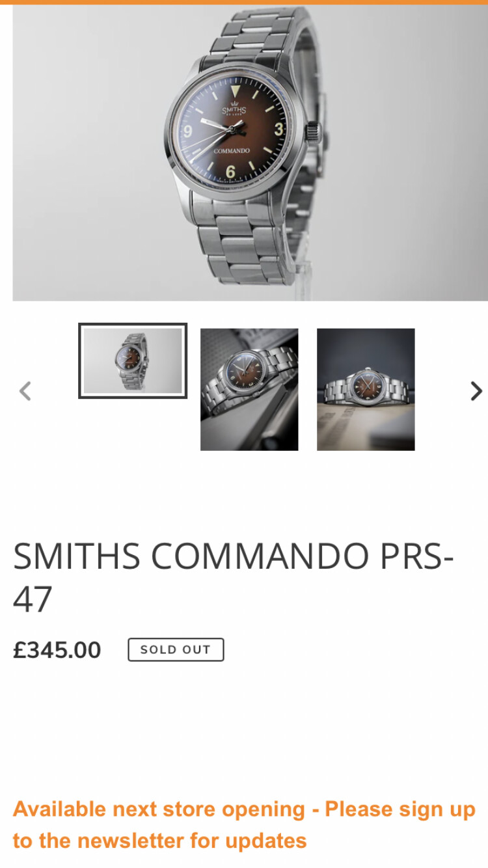
Task: Click the triangle marker at twelve o'clock
Action: click(236, 90)
